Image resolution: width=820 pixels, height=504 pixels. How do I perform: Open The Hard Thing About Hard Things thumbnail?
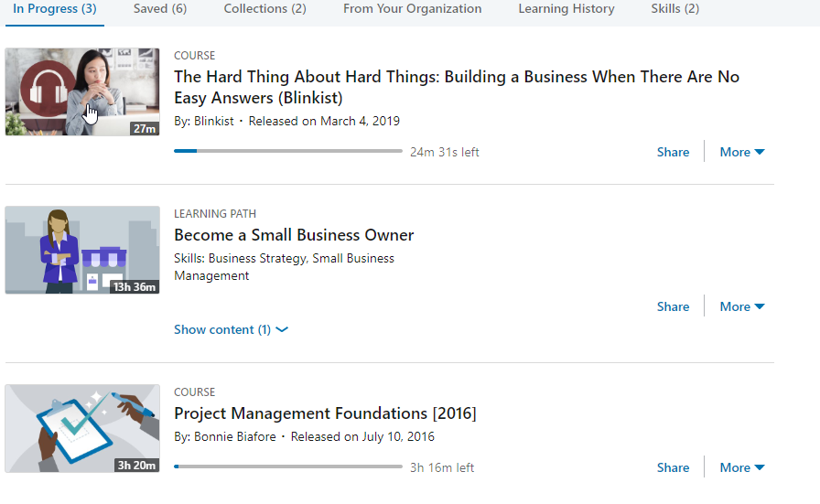[82, 91]
